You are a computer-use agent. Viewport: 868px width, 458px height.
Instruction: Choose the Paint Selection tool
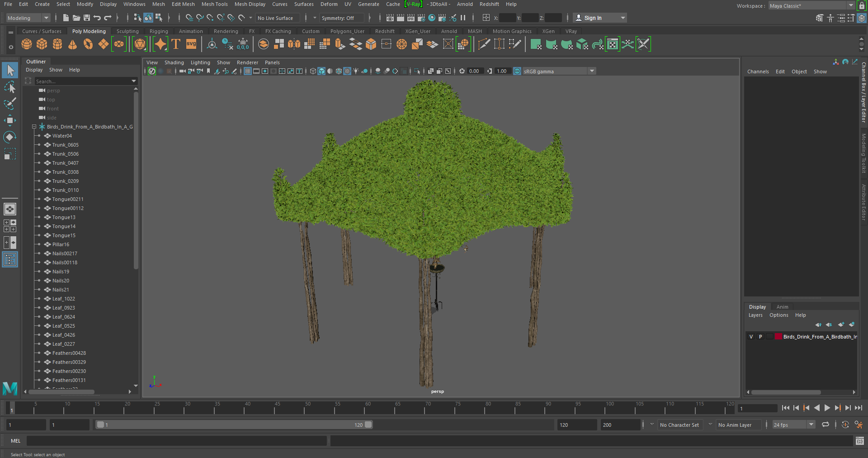[x=10, y=104]
